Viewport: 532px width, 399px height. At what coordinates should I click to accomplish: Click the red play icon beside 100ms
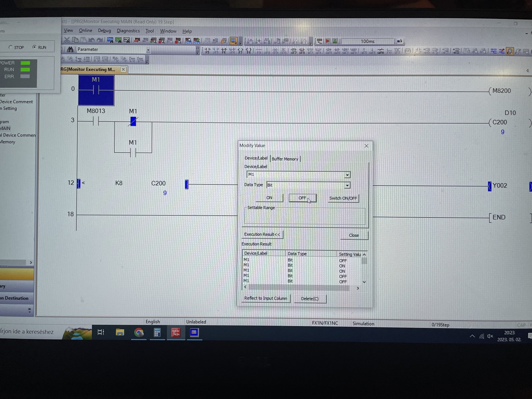pyautogui.click(x=328, y=41)
